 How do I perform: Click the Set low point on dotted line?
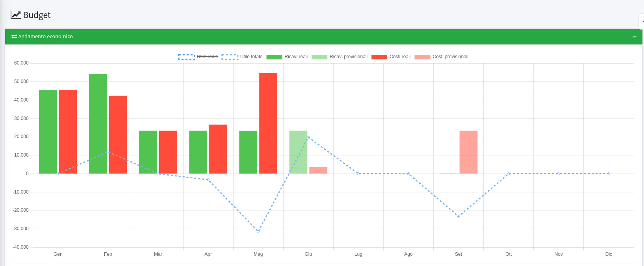(x=458, y=216)
